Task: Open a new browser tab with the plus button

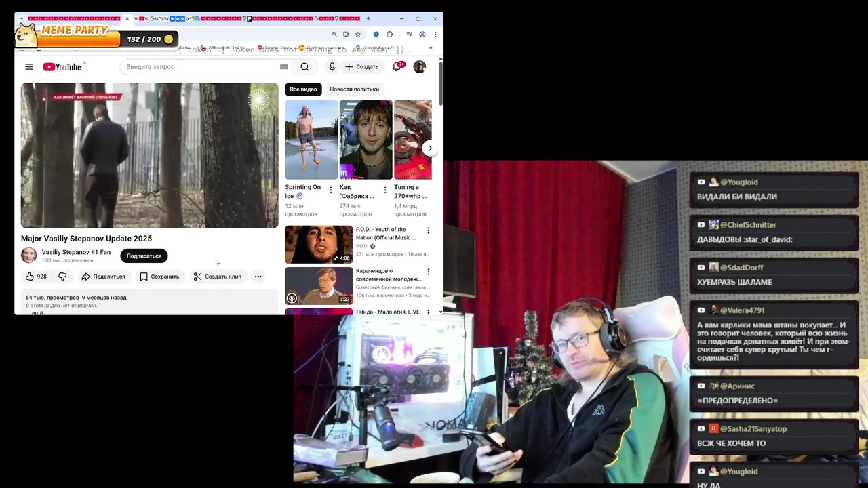Action: [x=368, y=19]
